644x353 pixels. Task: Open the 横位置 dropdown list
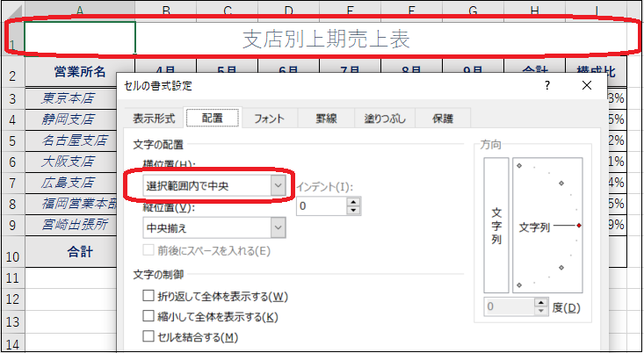tap(278, 185)
